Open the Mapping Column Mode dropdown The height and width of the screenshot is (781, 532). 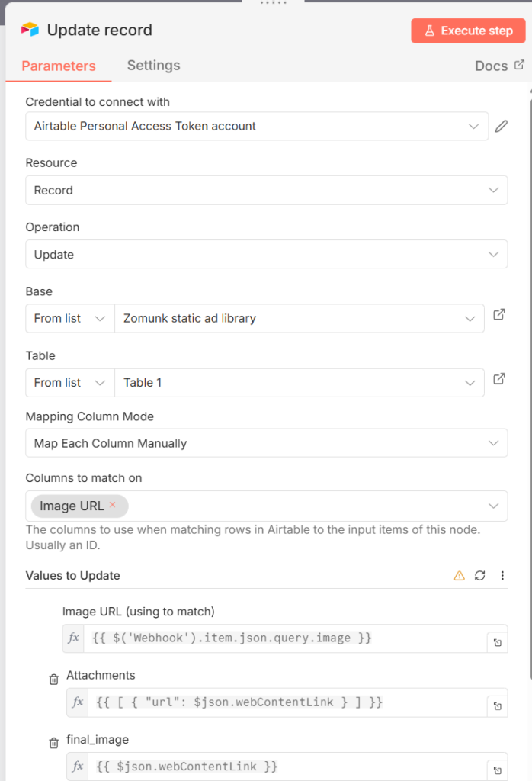tap(266, 443)
